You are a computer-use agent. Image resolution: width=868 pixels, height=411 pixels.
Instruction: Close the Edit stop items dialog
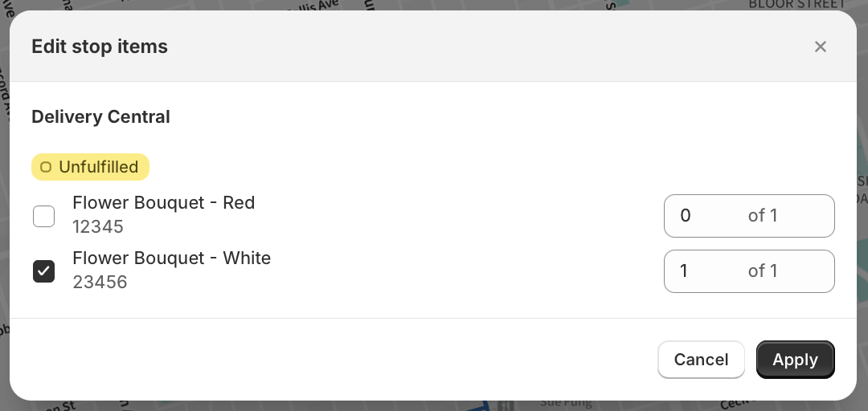click(820, 47)
